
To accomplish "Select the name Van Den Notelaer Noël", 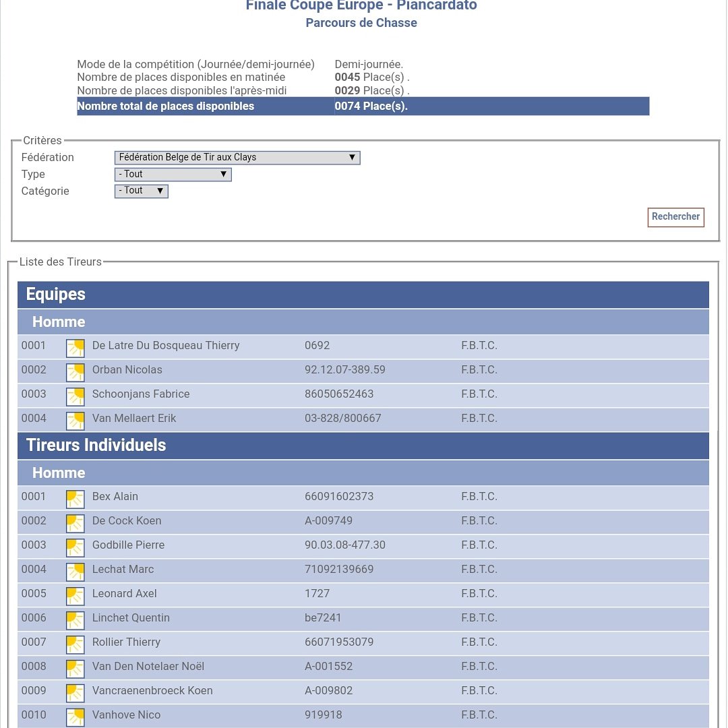I will 148,666.
